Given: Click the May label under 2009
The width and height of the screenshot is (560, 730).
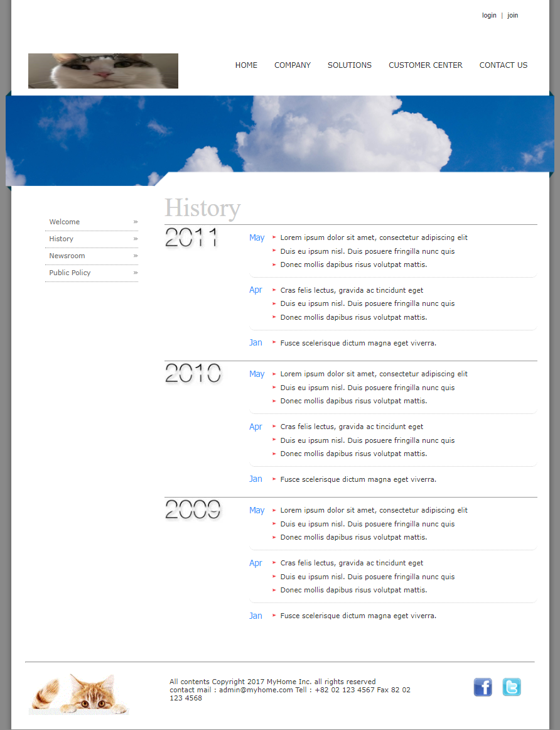Looking at the screenshot, I should tap(257, 511).
